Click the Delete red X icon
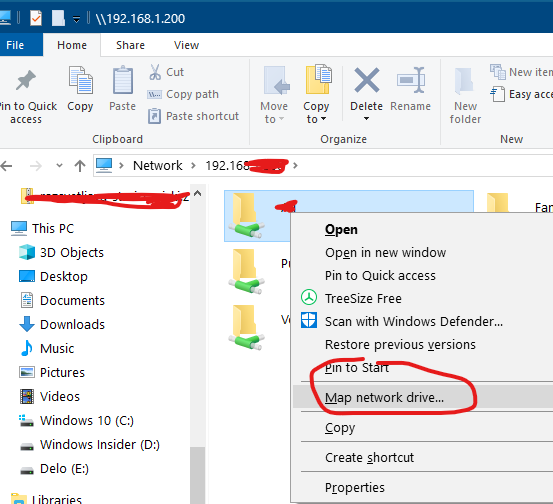Viewport: 553px width, 504px height. [366, 80]
